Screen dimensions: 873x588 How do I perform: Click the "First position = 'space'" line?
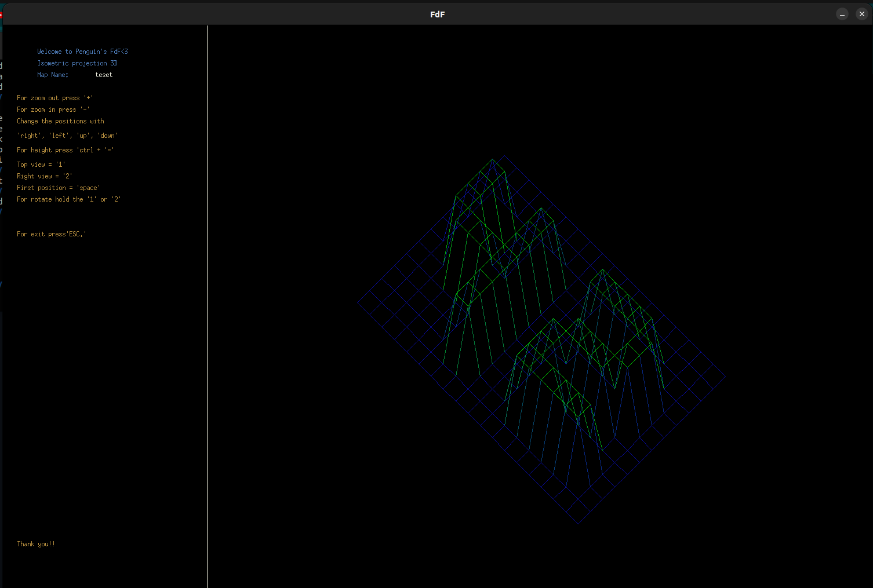point(58,188)
